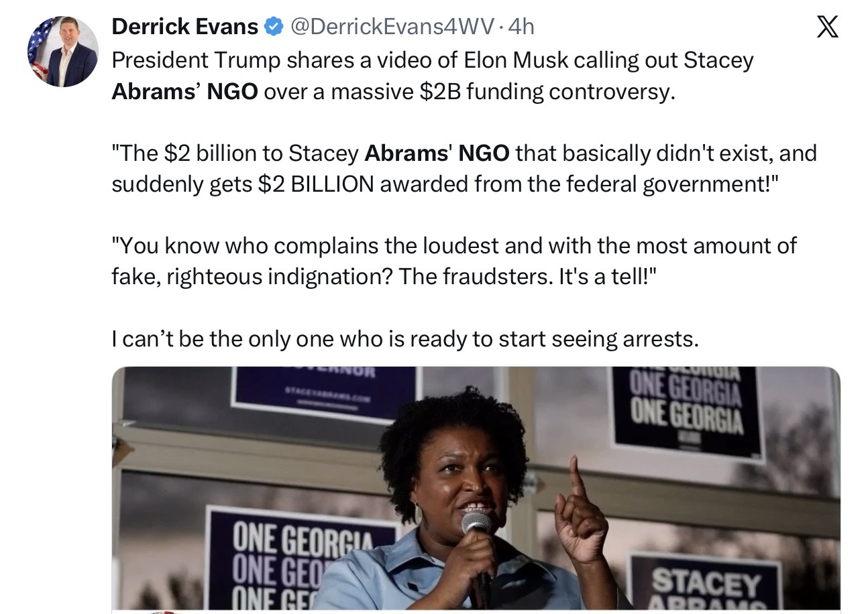This screenshot has width=868, height=614.
Task: Open the Derrick Evans display name link
Action: click(184, 27)
